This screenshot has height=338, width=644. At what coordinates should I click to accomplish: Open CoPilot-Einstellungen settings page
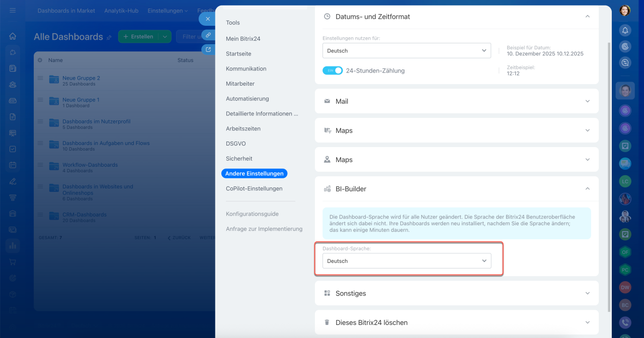coord(254,188)
